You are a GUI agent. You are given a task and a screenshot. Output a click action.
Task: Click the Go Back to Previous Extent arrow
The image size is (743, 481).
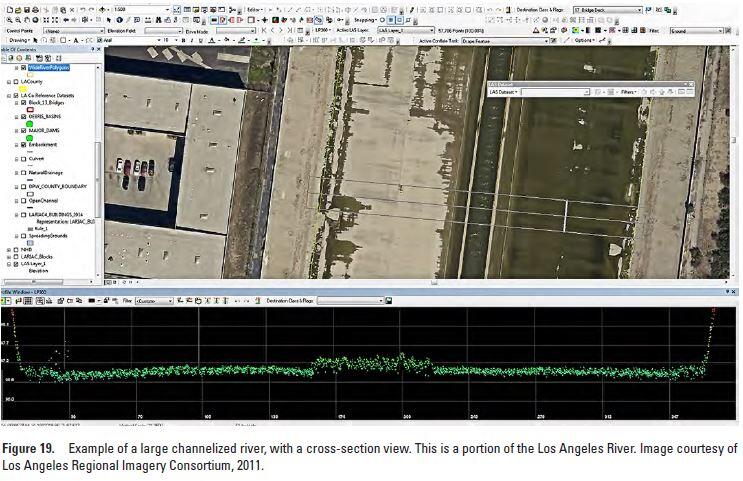(66, 20)
